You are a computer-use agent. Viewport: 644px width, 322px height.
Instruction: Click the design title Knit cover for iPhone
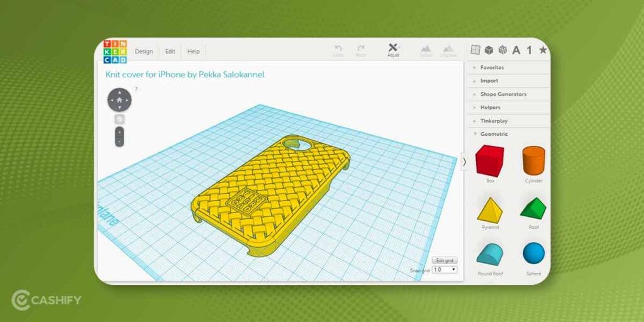click(185, 74)
